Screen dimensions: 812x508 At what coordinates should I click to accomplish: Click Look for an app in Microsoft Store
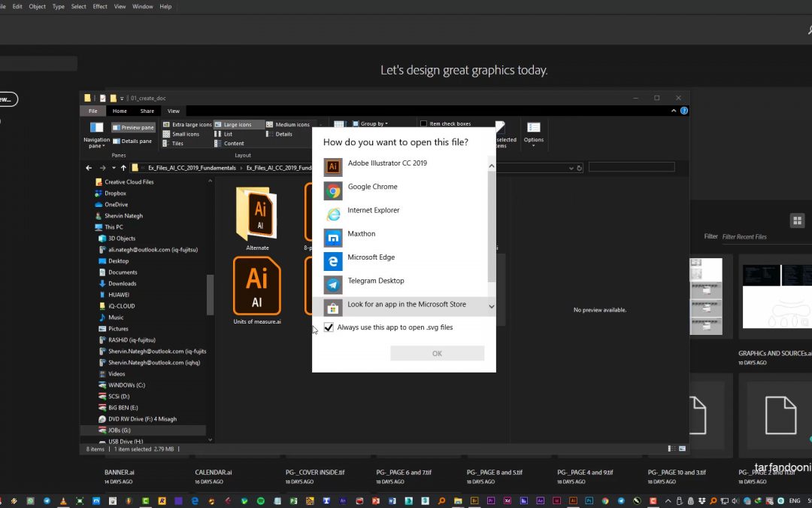(x=406, y=305)
